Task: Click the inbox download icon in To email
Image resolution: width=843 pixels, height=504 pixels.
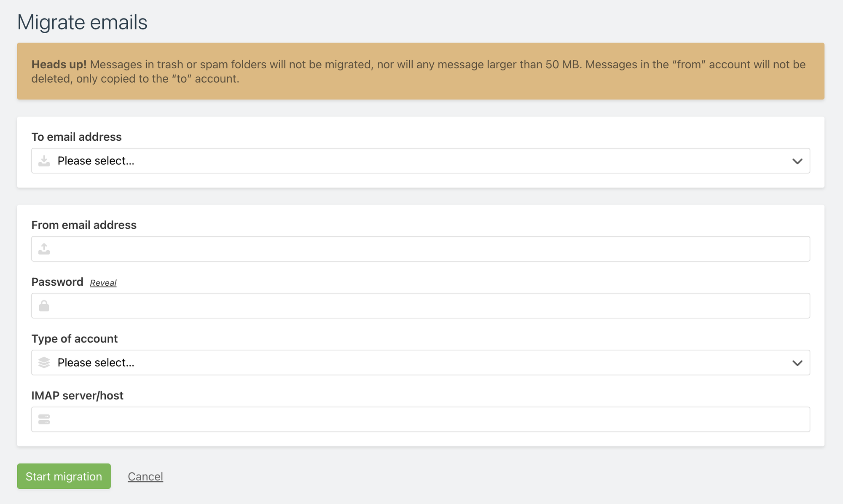Action: click(44, 161)
